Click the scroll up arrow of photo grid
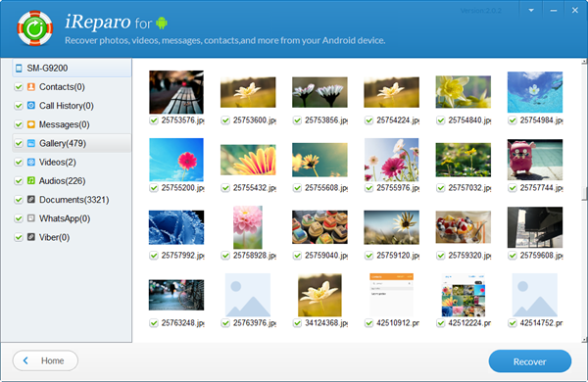The image size is (588, 382). [x=584, y=61]
